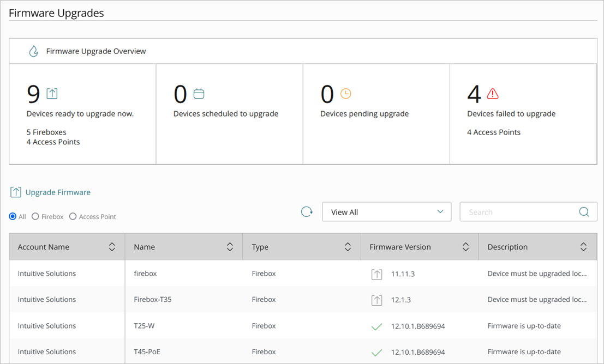The height and width of the screenshot is (364, 604).
Task: Click the upload icon next to version 12.1.3
Action: (376, 300)
